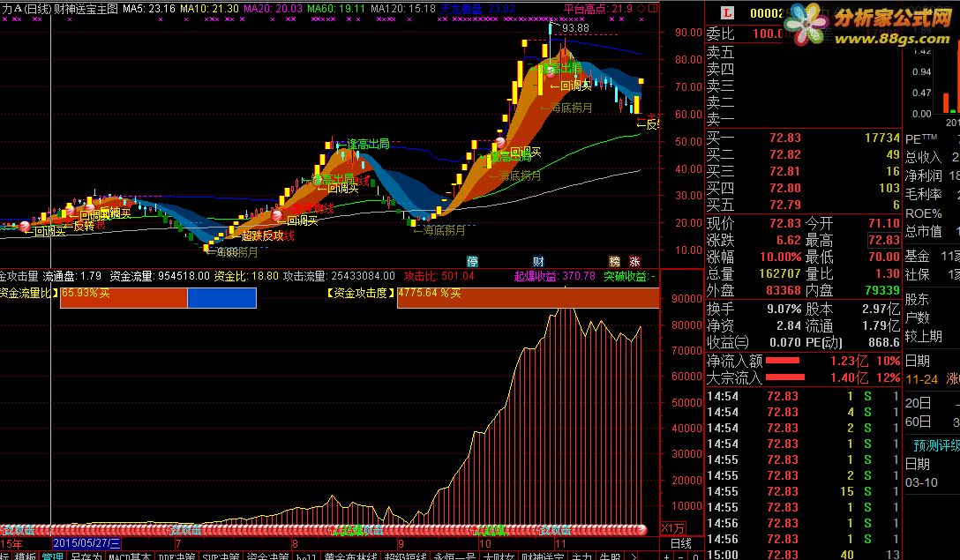Screen dimensions: 960x560
Task: Switch to the 模板 tab
Action: click(26, 556)
